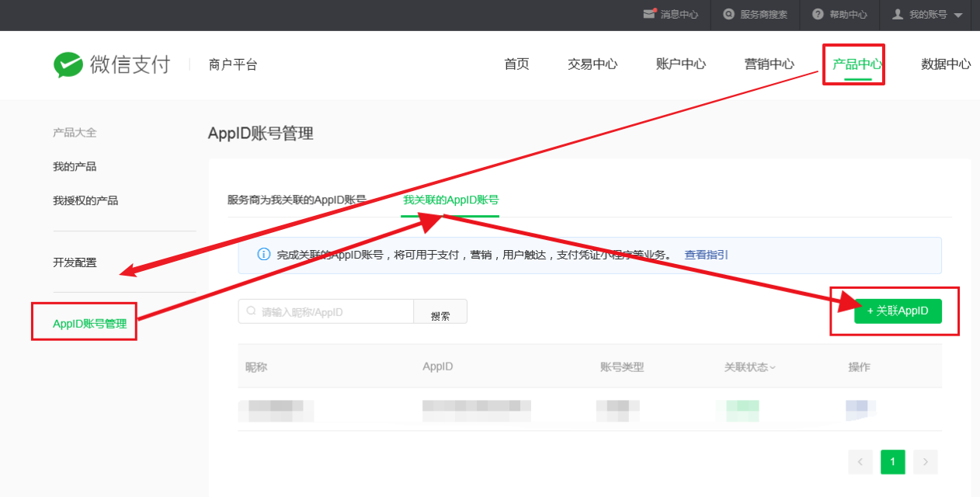Click the my account user icon
Screen dimensions: 980x497
[x=898, y=14]
